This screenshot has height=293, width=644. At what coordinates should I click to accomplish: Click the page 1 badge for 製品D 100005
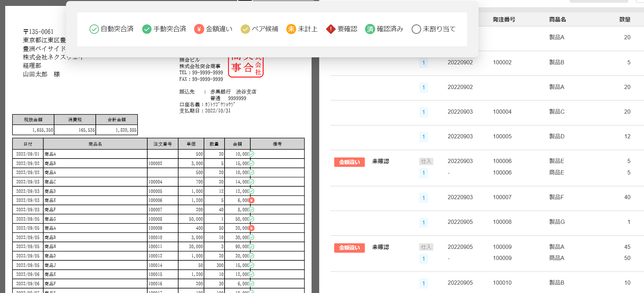(x=424, y=137)
